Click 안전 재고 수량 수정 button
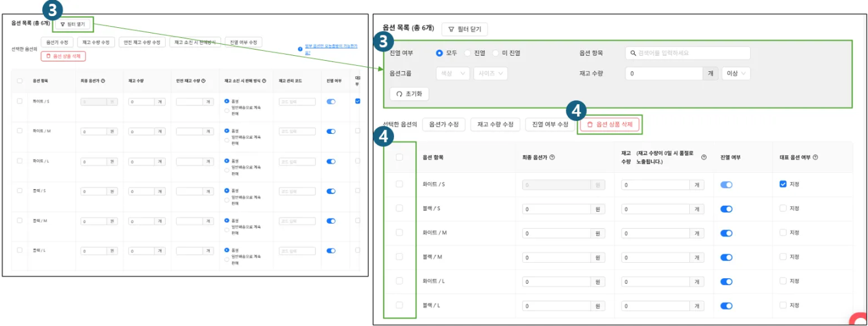Viewport: 868px width, 326px height. pyautogui.click(x=142, y=42)
